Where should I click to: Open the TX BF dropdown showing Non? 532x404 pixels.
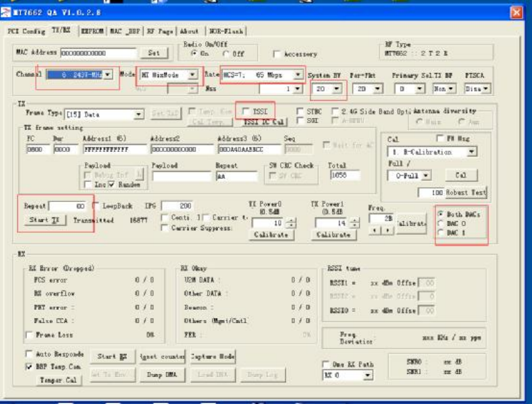pyautogui.click(x=451, y=89)
